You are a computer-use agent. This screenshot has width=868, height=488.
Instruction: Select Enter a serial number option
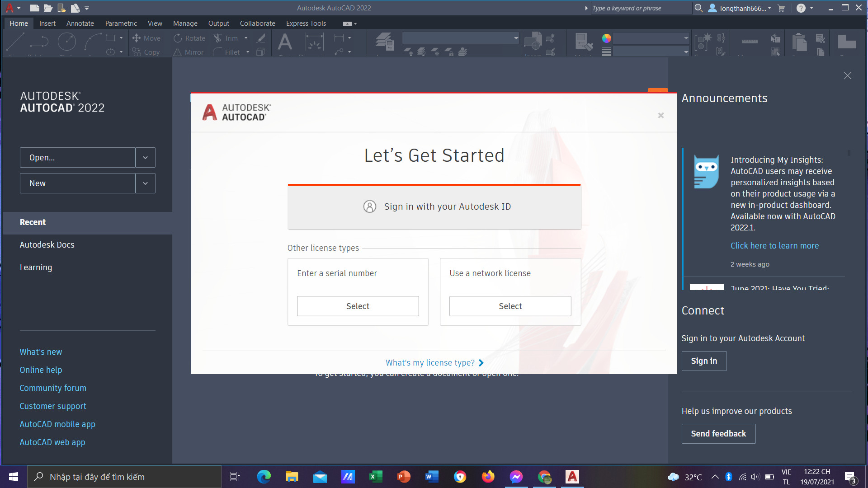click(358, 306)
